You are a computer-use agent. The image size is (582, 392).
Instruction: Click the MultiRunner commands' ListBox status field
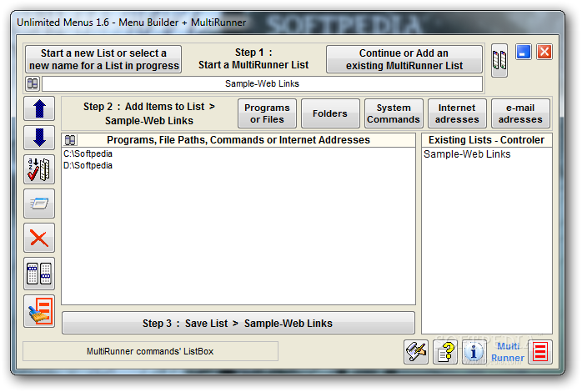point(150,351)
